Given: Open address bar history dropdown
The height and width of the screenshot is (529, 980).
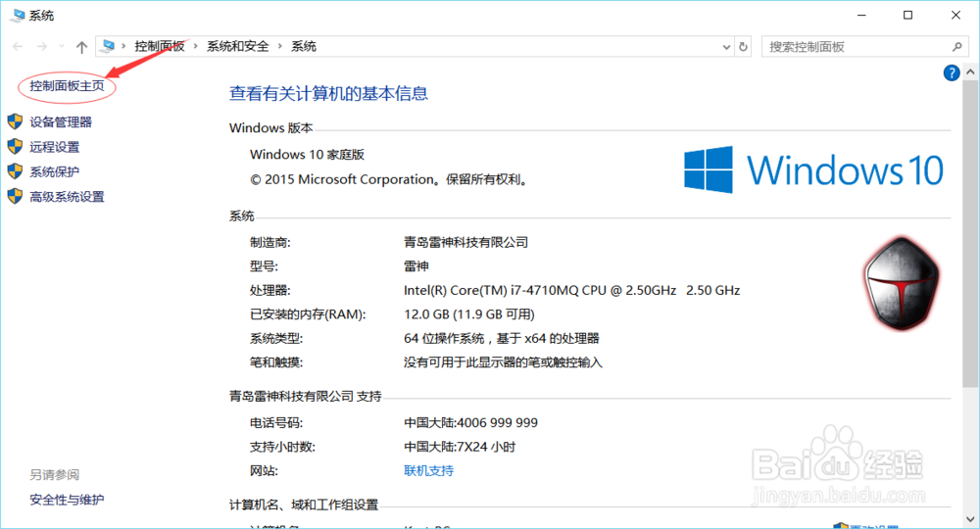Looking at the screenshot, I should 726,47.
